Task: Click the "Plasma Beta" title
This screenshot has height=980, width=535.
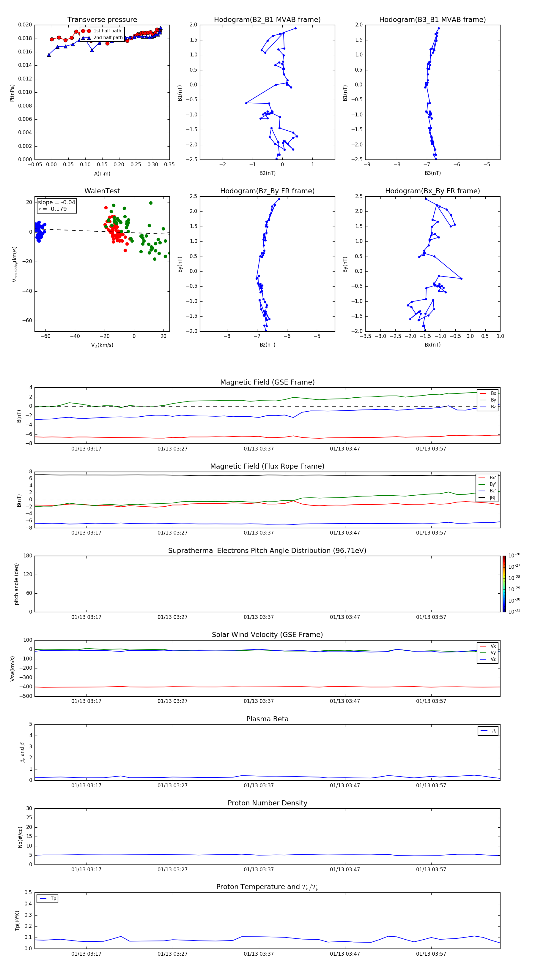Action: coord(267,719)
